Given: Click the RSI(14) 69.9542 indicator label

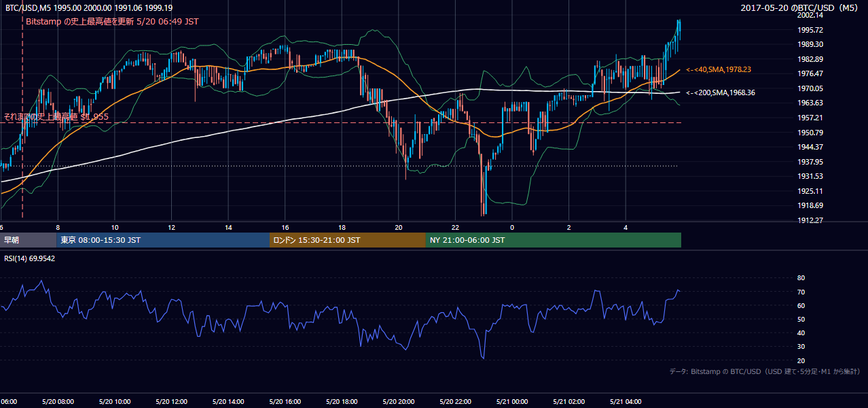Looking at the screenshot, I should tap(29, 258).
